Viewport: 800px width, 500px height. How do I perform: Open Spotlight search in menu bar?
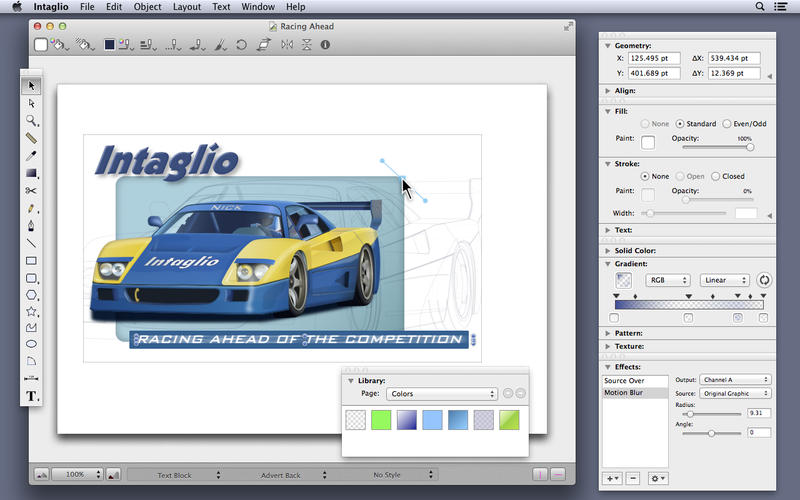pyautogui.click(x=760, y=7)
